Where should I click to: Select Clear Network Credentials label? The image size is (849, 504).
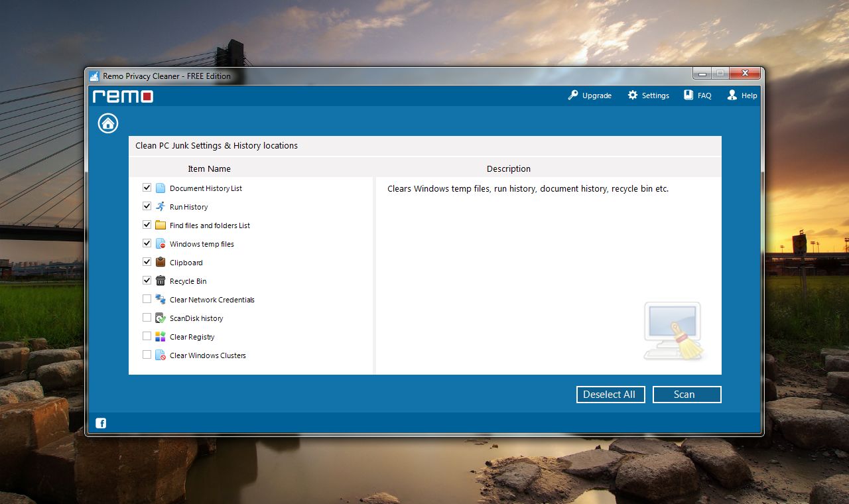[x=212, y=300]
